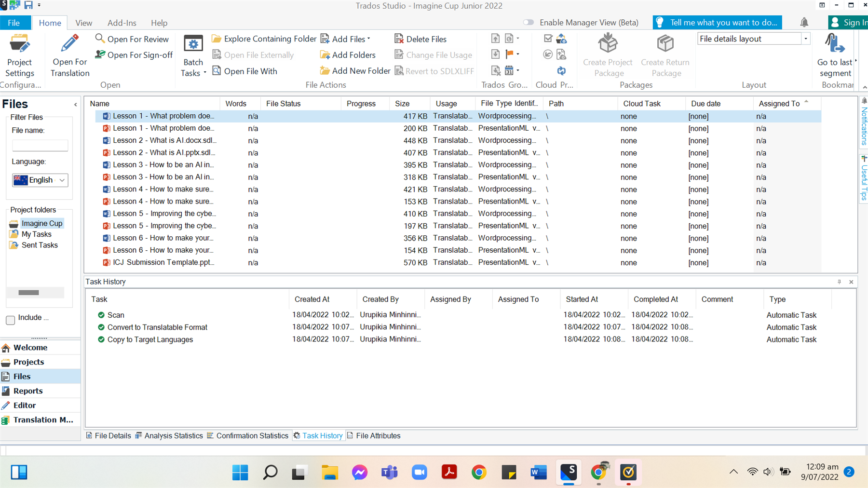Click Add New Folder button
Screen dimensions: 868x488
tap(355, 71)
